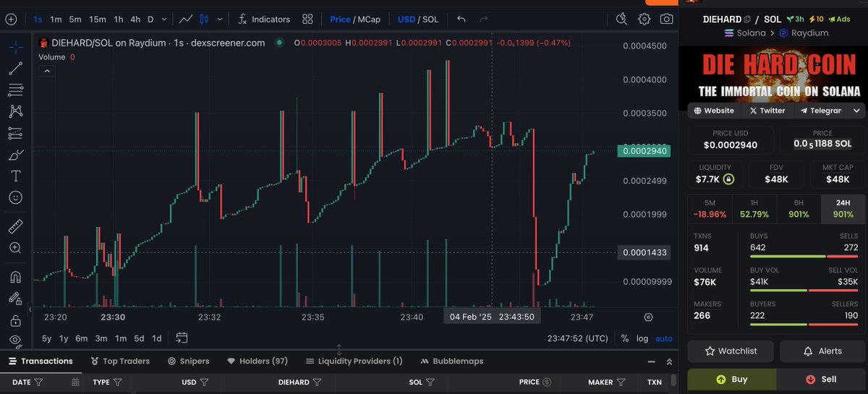Switch to the Holders (97) tab
This screenshot has height=394, width=868.
click(258, 361)
